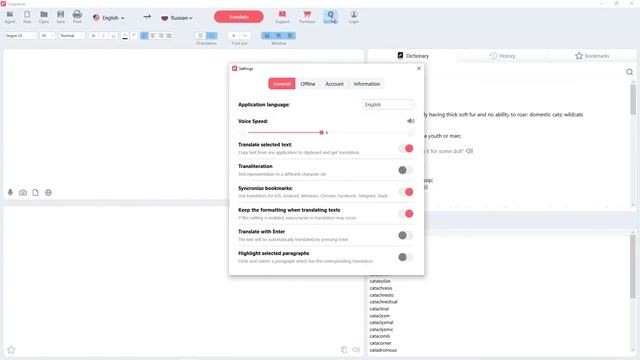640x360 pixels.
Task: Bookmark the translation with the star icon
Action: [11, 350]
